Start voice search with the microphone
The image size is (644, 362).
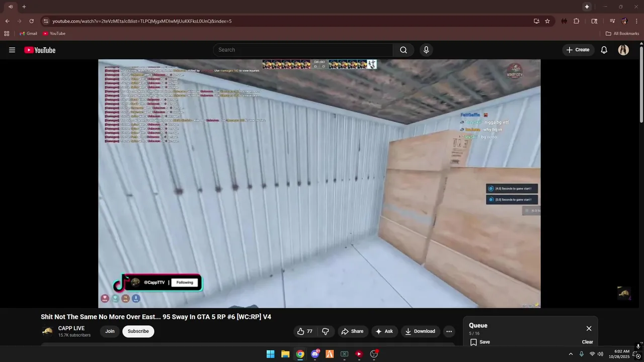(426, 50)
